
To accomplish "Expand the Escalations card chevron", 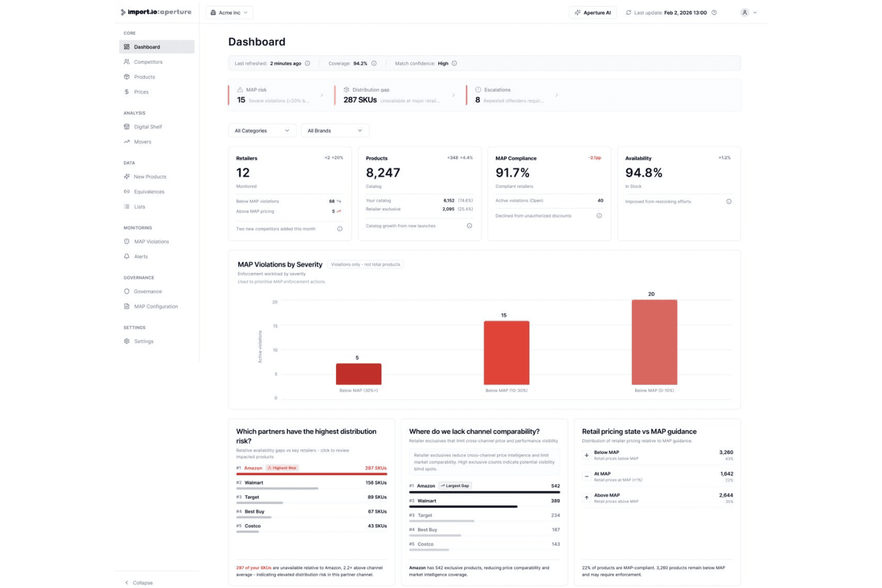I will click(557, 95).
